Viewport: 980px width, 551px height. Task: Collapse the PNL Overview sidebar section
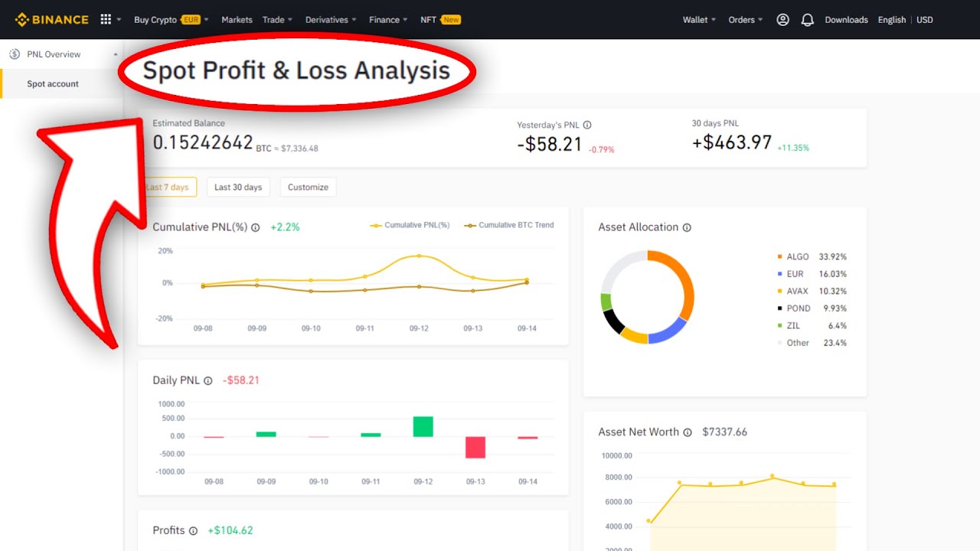(x=116, y=54)
